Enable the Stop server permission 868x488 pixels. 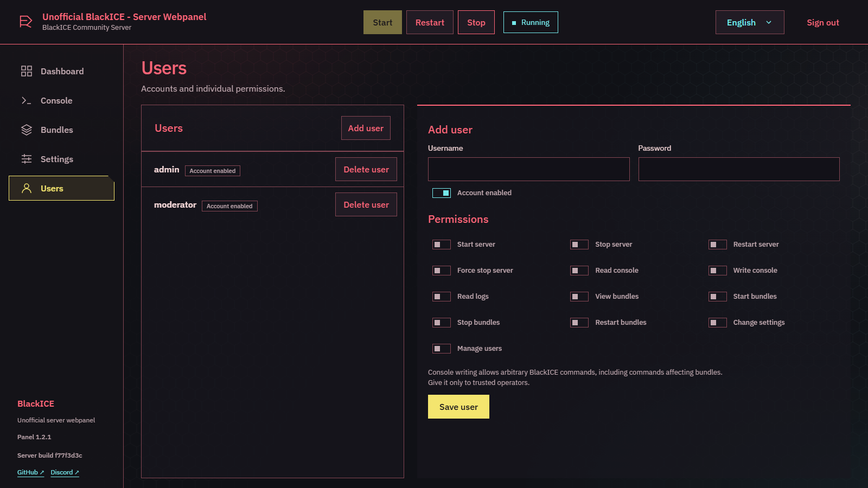(x=579, y=245)
